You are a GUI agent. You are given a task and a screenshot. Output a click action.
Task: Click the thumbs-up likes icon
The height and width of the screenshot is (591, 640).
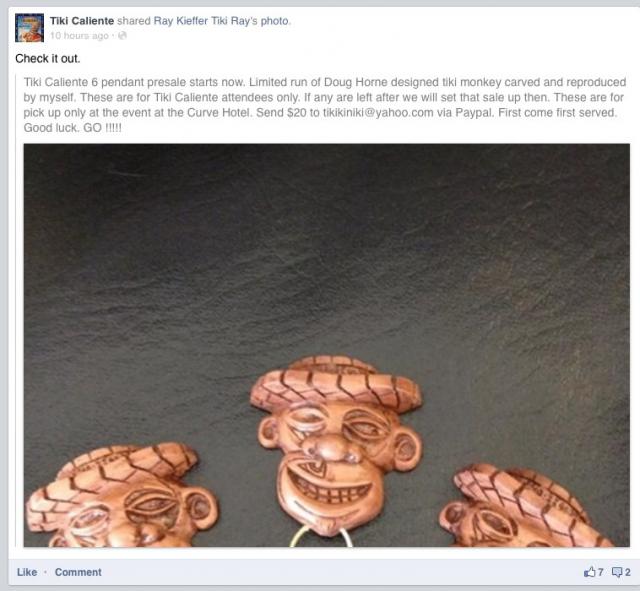(x=590, y=572)
